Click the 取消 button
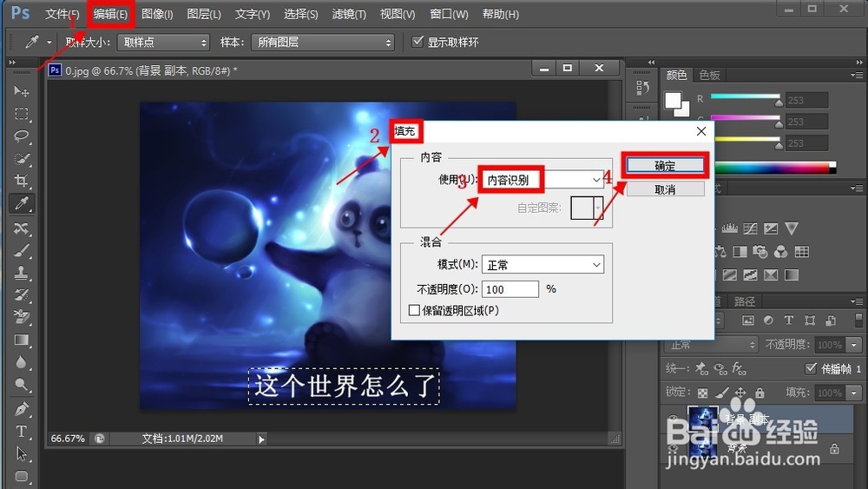Screen dimensions: 868x489 click(x=665, y=189)
